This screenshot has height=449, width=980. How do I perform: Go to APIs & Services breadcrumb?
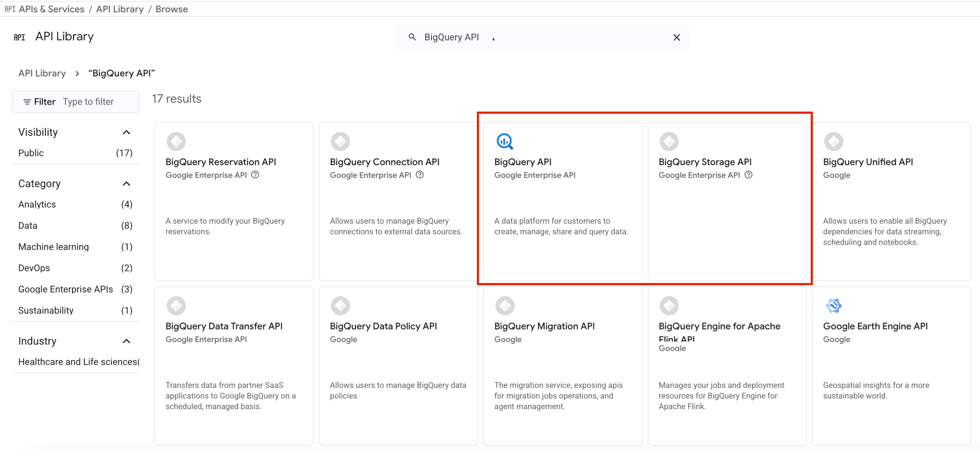(x=52, y=9)
